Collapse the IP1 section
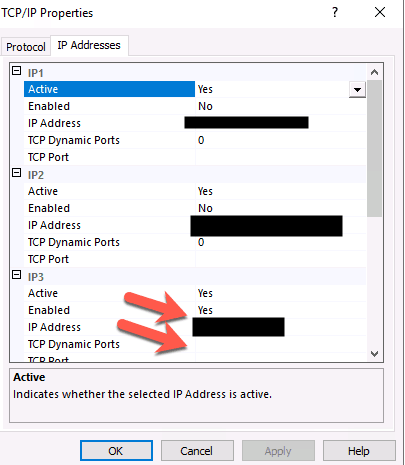 [x=17, y=71]
